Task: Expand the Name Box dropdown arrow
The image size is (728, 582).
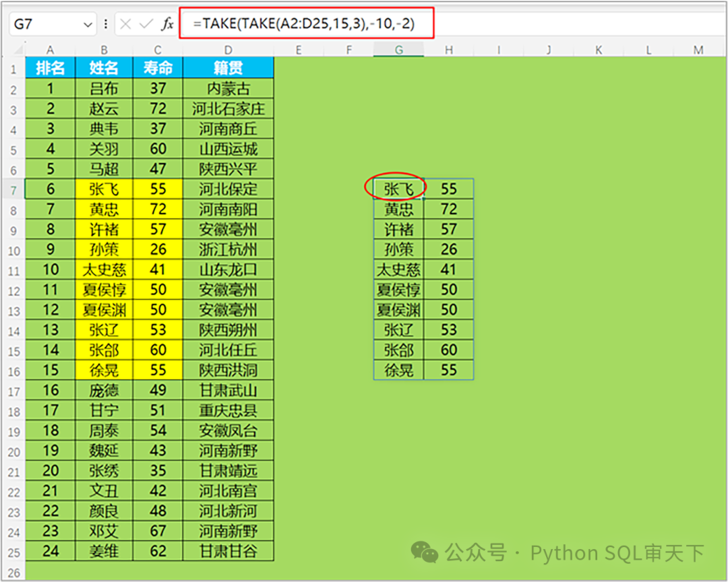Action: (88, 24)
